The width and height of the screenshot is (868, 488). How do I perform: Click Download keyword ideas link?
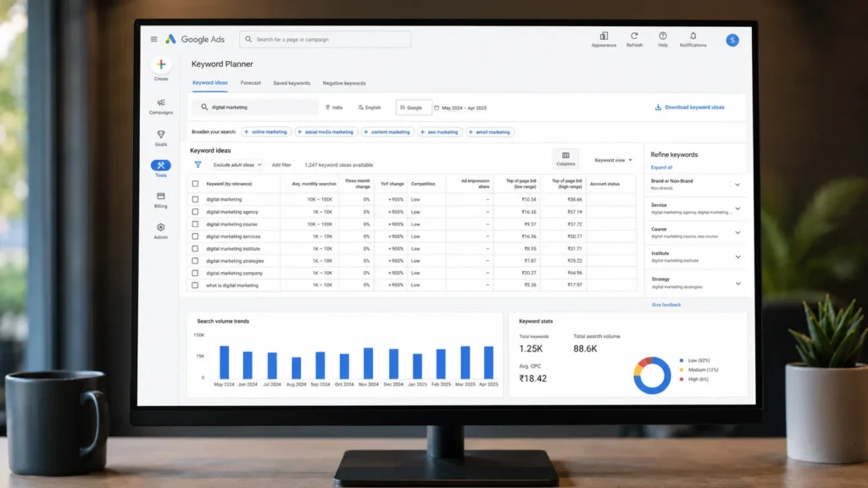pos(694,108)
